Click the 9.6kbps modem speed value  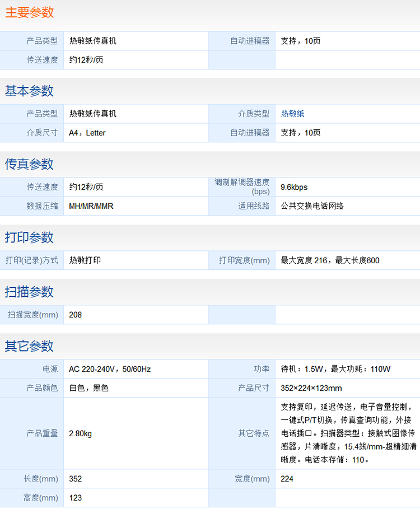(294, 187)
